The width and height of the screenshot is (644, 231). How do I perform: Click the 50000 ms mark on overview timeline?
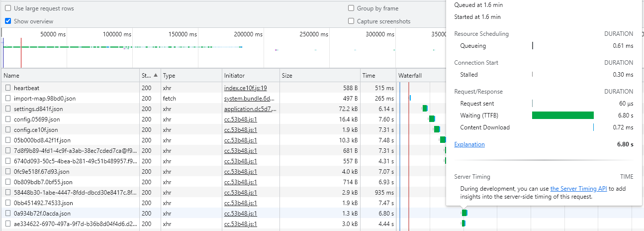click(53, 34)
